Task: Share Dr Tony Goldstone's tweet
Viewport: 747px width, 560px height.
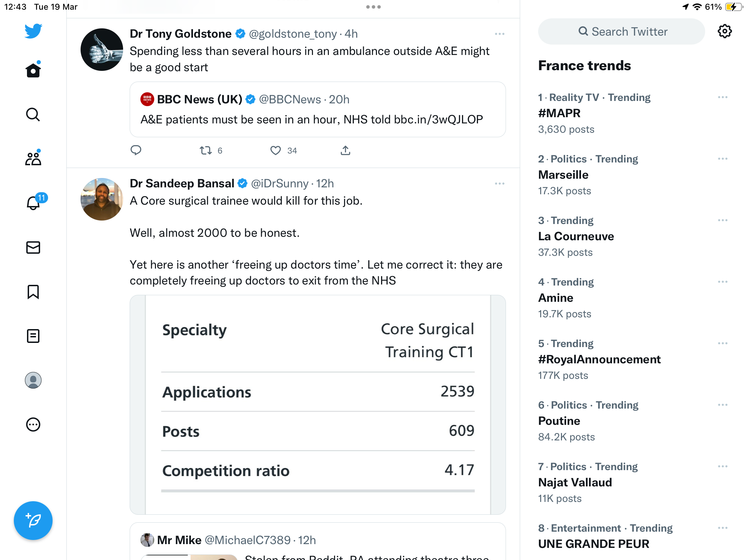Action: coord(345,150)
